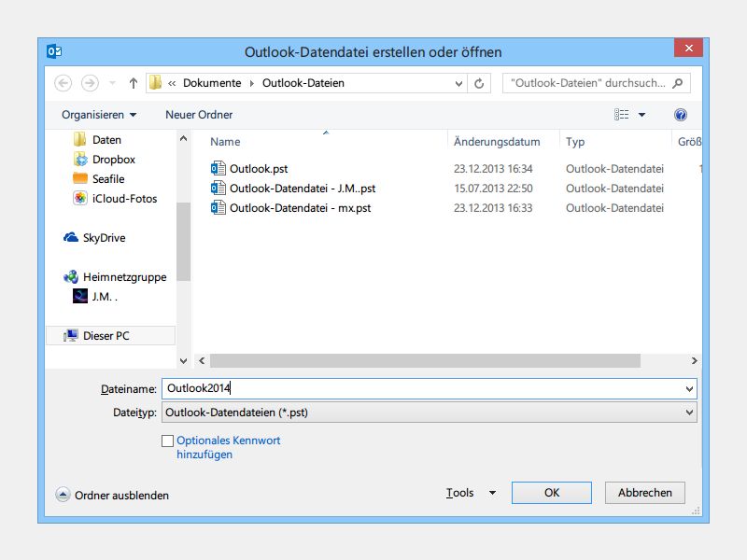Image resolution: width=747 pixels, height=560 pixels.
Task: Change the view with the view icon
Action: point(621,115)
